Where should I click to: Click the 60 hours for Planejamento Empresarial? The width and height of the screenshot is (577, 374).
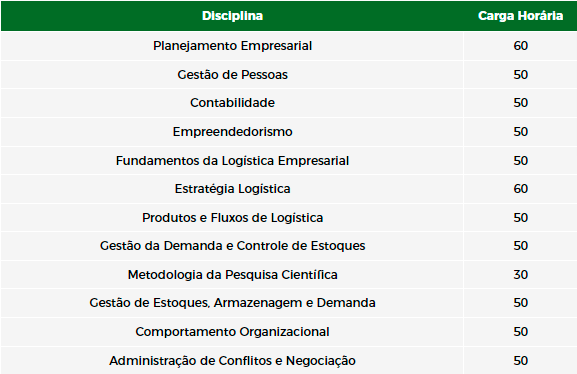pyautogui.click(x=520, y=46)
